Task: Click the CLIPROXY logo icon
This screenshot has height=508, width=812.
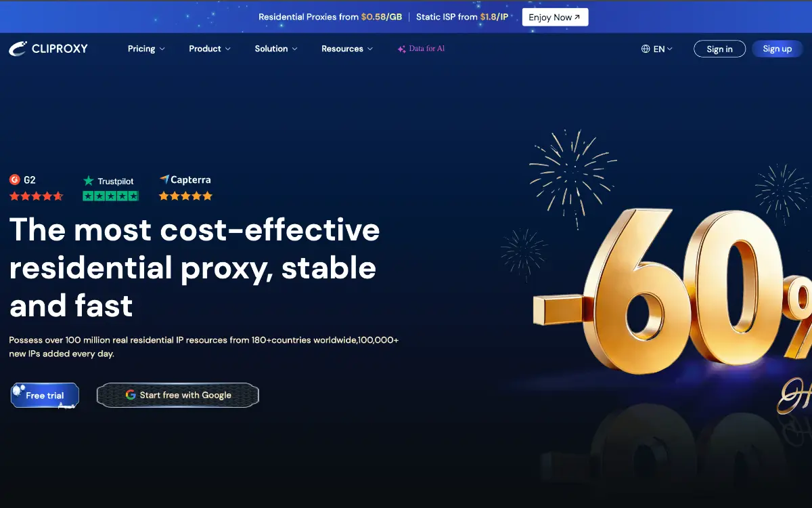Action: click(18, 49)
